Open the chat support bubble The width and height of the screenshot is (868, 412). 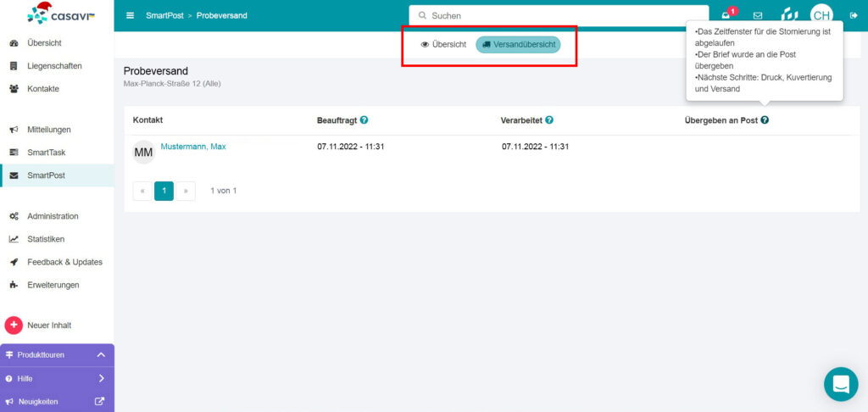(x=840, y=384)
